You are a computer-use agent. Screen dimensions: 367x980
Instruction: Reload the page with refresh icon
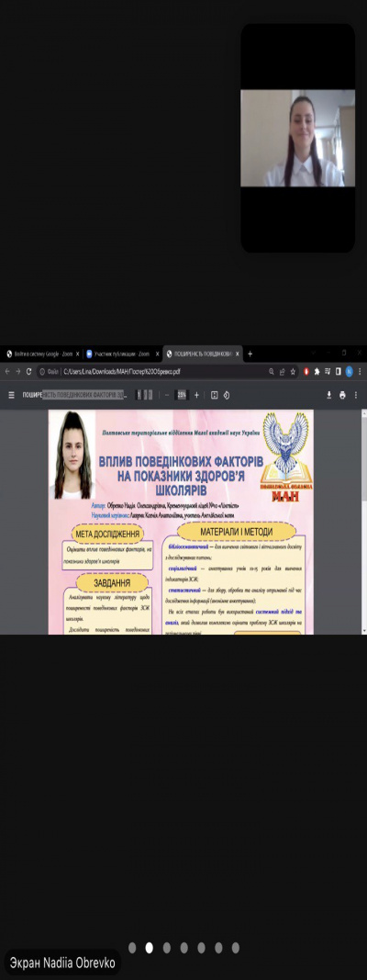[28, 371]
